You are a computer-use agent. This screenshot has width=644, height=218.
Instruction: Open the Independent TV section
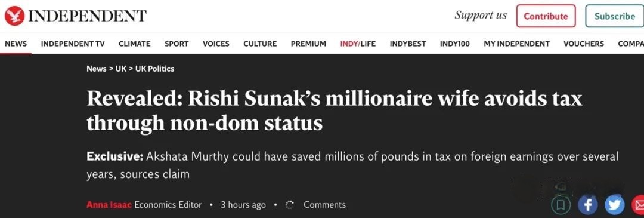click(73, 44)
